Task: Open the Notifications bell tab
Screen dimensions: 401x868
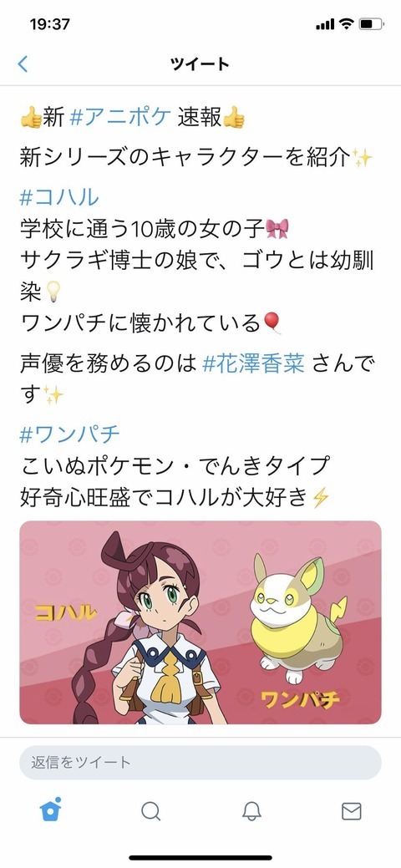Action: 251,811
